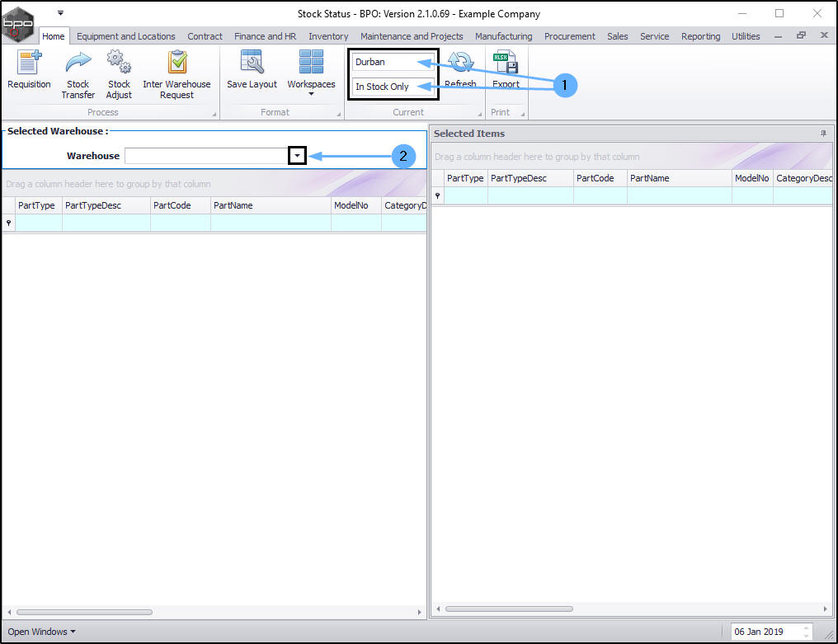
Task: Click the warehouse grid filter row icon
Action: [x=8, y=223]
